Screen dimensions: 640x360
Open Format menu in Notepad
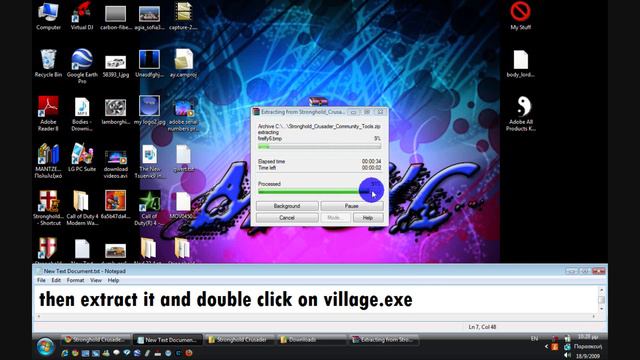(75, 280)
